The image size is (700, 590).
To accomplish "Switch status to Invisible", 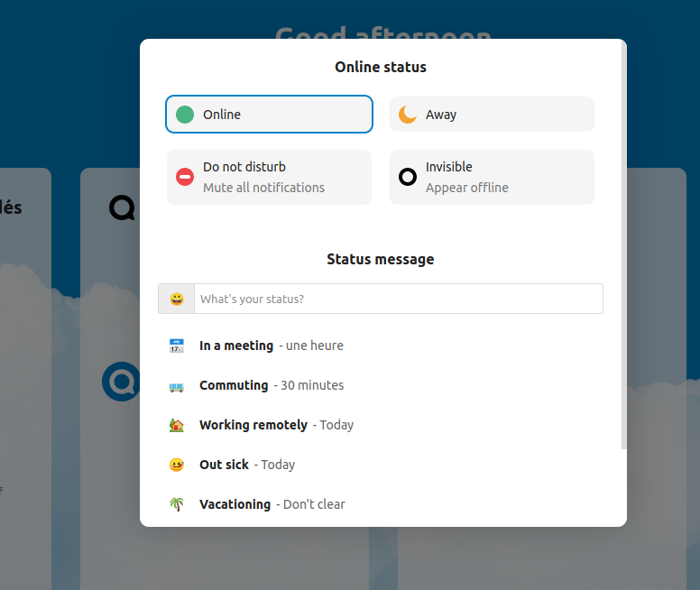I will pos(492,177).
